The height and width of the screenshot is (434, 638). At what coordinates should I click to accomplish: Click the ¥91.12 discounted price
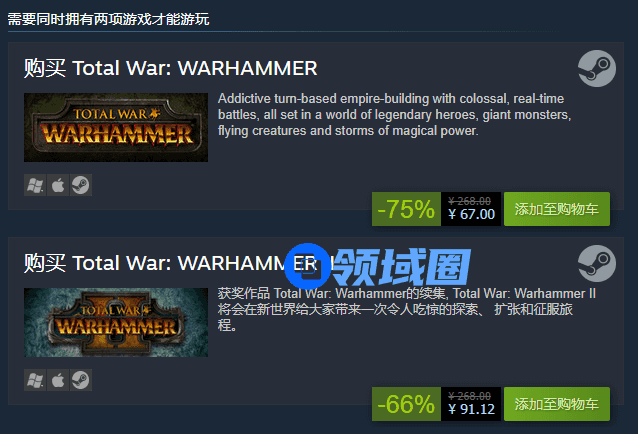pos(471,409)
